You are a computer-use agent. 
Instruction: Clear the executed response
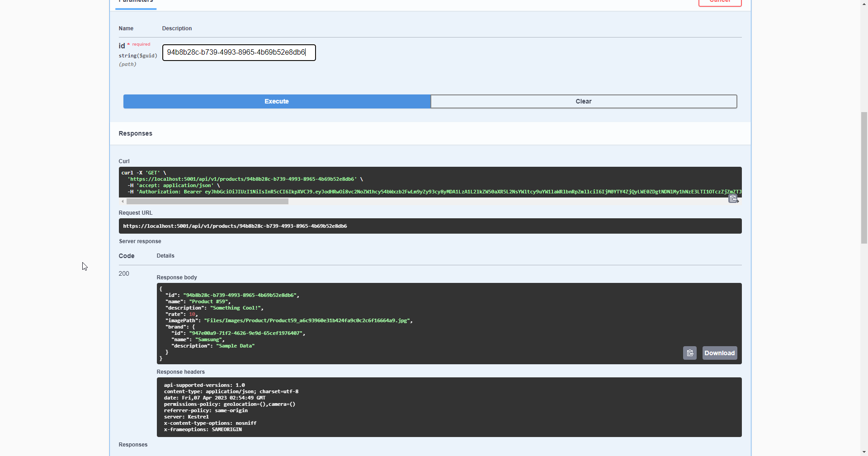(584, 101)
